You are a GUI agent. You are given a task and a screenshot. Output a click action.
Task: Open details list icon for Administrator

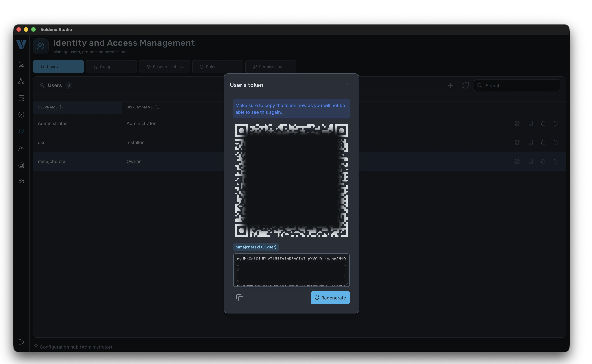tap(531, 123)
